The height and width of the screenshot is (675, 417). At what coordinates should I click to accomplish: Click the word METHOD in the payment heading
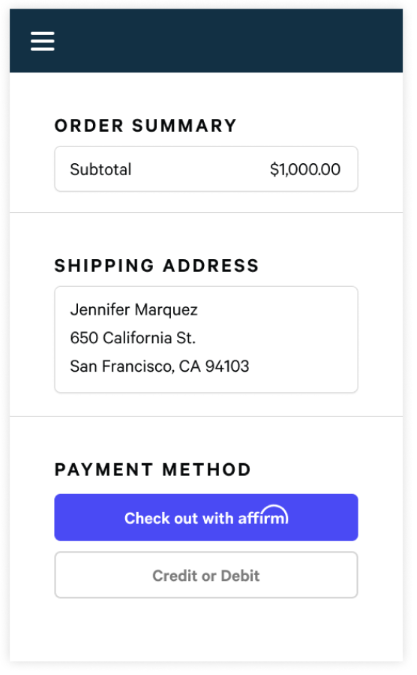tap(207, 469)
